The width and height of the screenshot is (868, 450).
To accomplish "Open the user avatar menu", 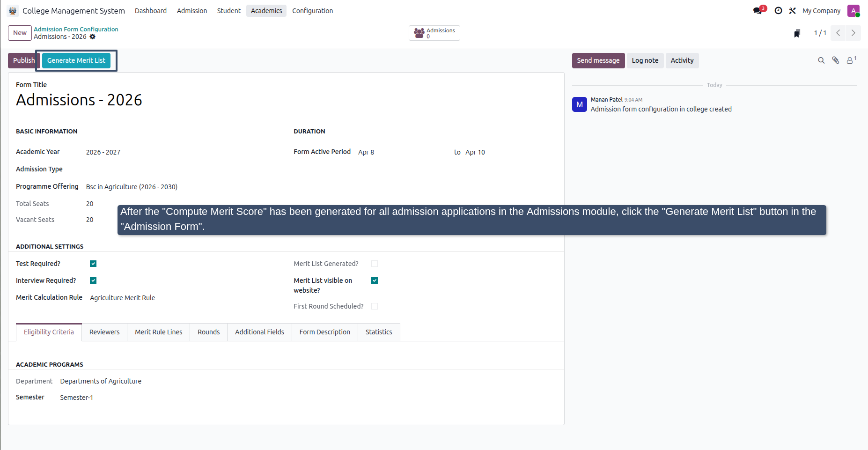I will point(853,11).
